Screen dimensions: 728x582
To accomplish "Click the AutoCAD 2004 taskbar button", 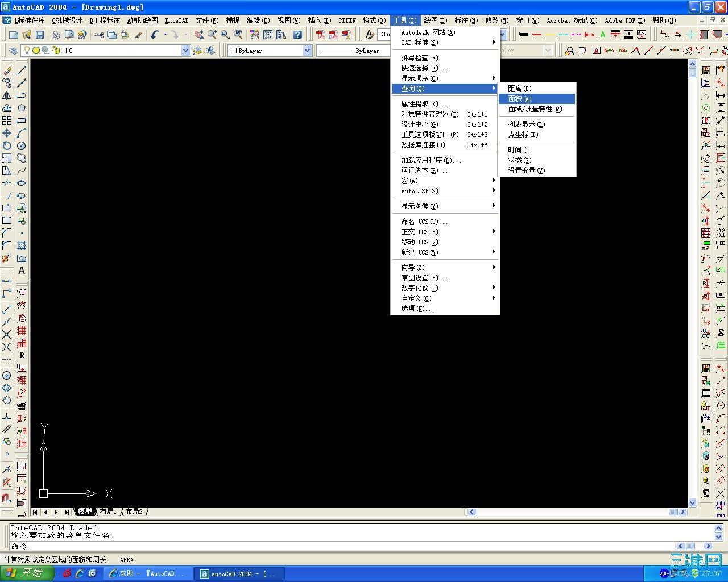I will click(240, 574).
